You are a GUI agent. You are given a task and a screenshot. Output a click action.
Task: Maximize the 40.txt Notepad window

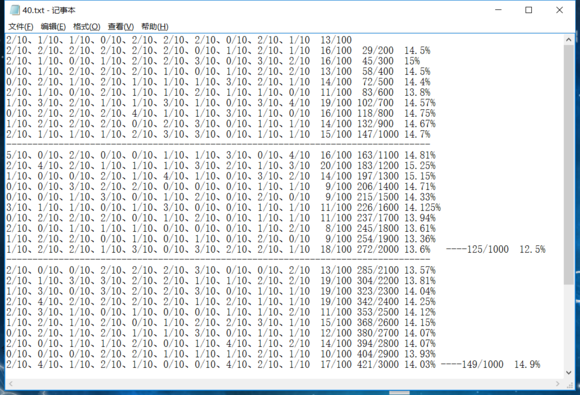pyautogui.click(x=529, y=10)
